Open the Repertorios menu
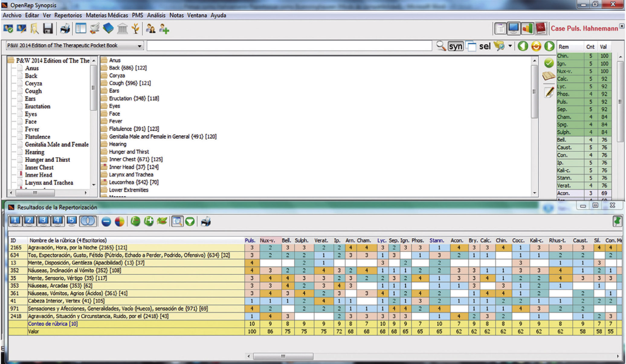This screenshot has width=626, height=364. click(68, 15)
